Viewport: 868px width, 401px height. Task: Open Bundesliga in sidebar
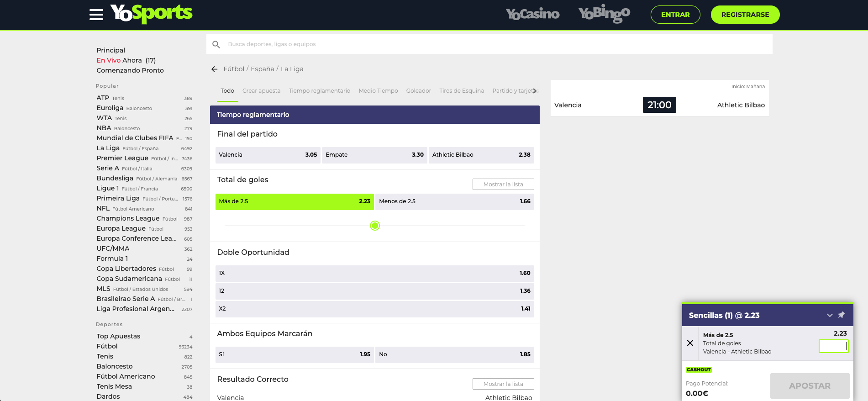coord(144,178)
